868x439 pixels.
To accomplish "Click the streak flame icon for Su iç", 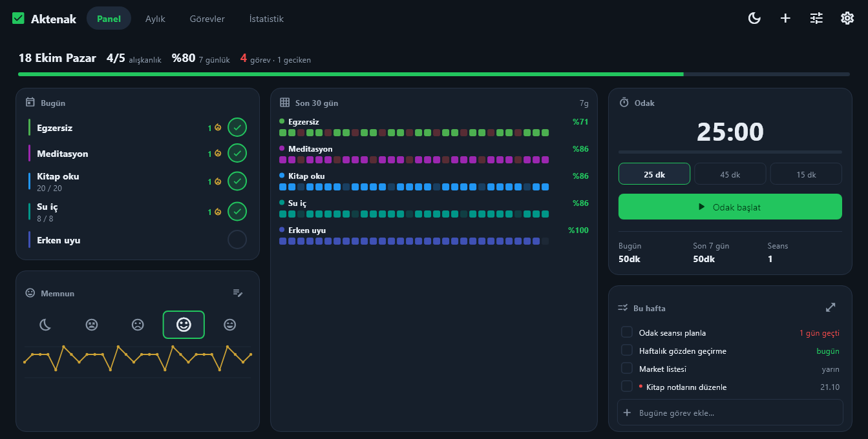I will [218, 212].
